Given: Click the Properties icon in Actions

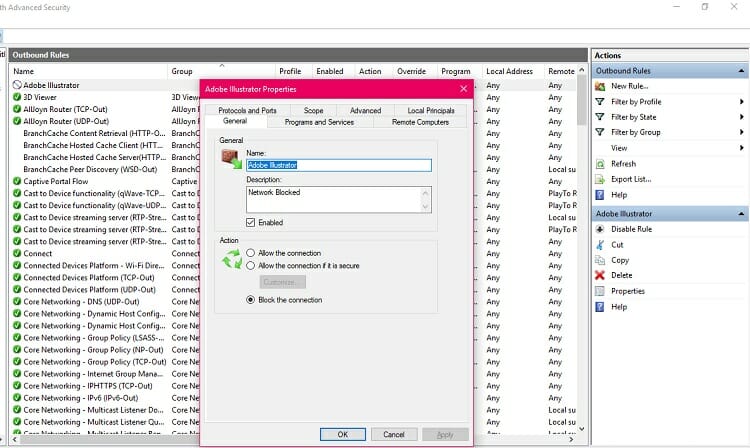Looking at the screenshot, I should (x=600, y=291).
